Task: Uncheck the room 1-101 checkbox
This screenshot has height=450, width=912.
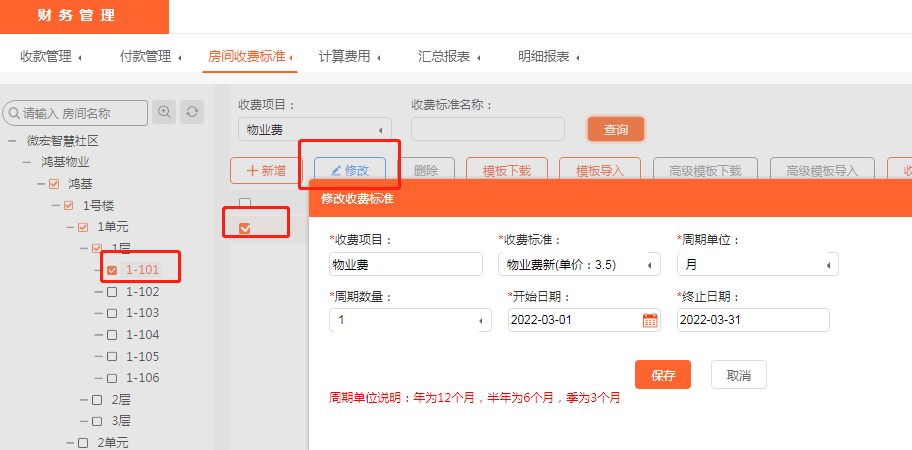Action: click(x=112, y=270)
